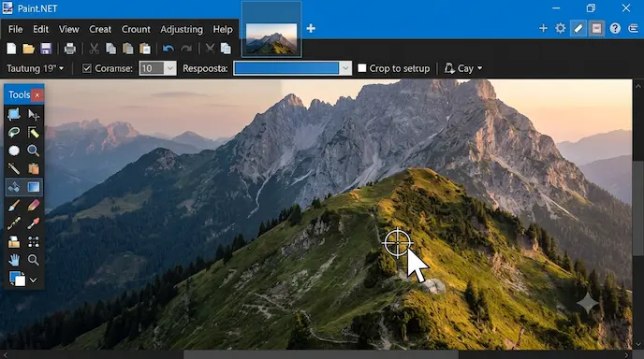Open the Cay dropdown
Image resolution: width=644 pixels, height=359 pixels.
point(462,68)
